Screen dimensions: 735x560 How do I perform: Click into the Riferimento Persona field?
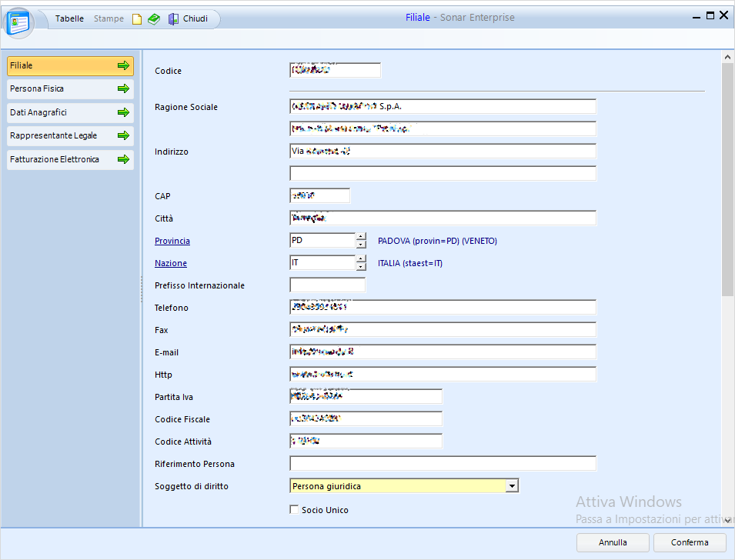pos(443,464)
